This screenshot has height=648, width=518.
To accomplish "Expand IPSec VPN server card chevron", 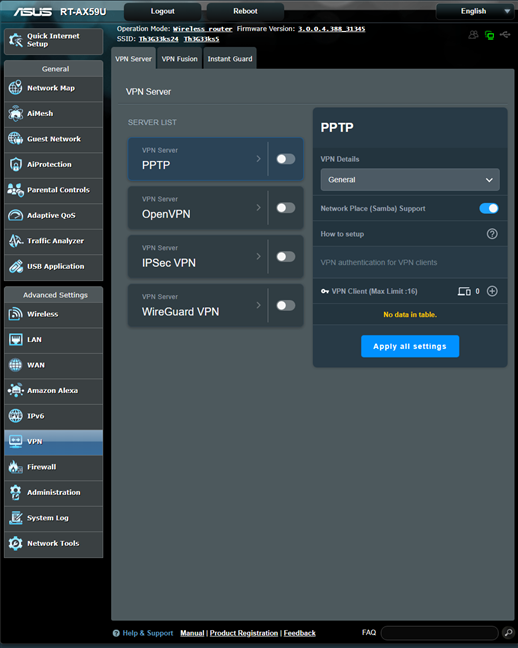I will [258, 256].
